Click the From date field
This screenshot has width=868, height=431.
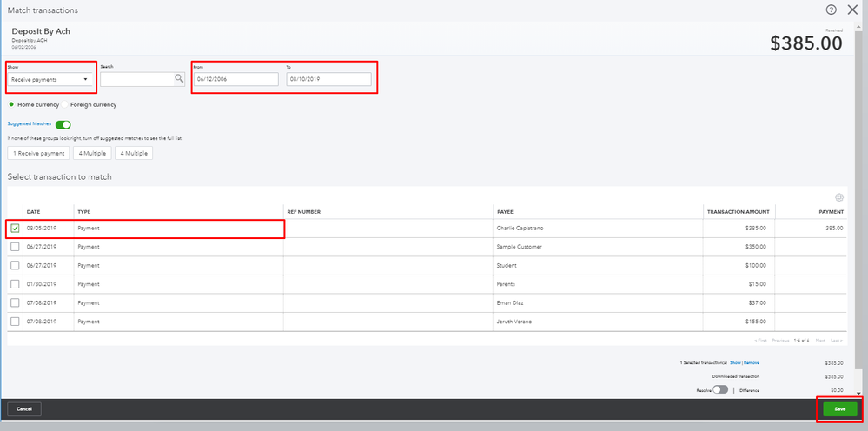pos(235,79)
